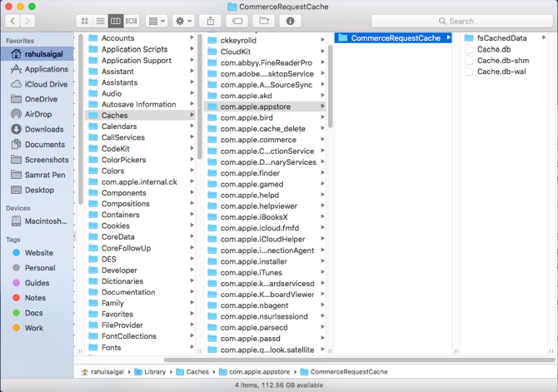This screenshot has height=392, width=558.
Task: Click the New Folder toolbar button
Action: click(264, 22)
